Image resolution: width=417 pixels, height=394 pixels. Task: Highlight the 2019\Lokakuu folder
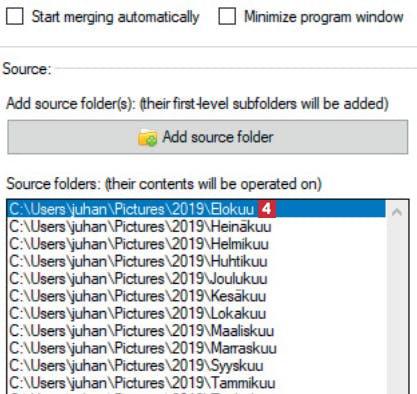pos(196,313)
